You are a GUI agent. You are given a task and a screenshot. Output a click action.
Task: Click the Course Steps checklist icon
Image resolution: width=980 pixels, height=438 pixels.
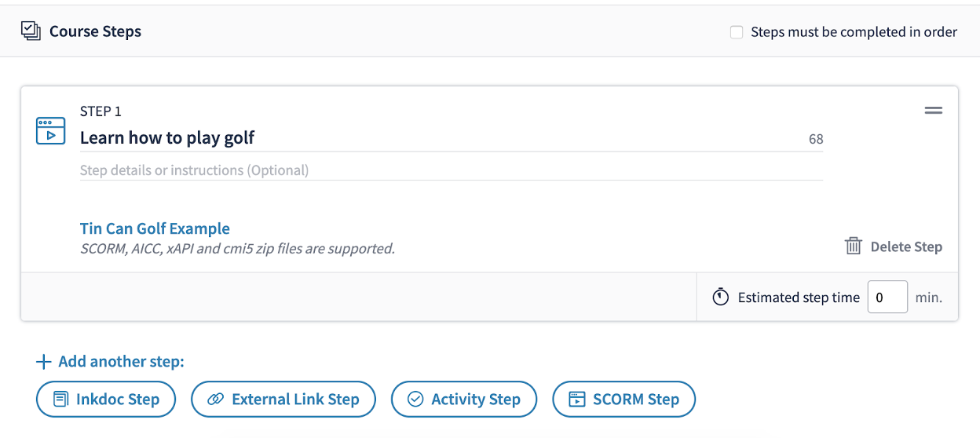(31, 31)
